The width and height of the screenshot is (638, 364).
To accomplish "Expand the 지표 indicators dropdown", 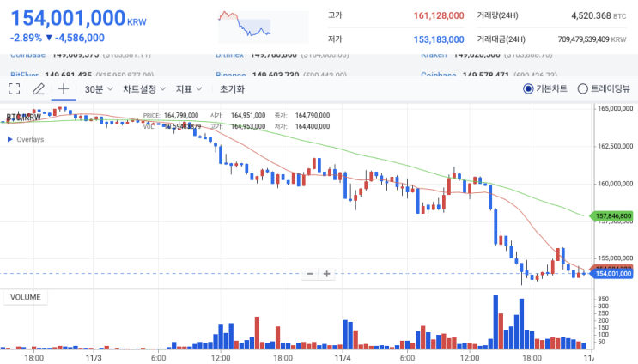I will pos(189,89).
